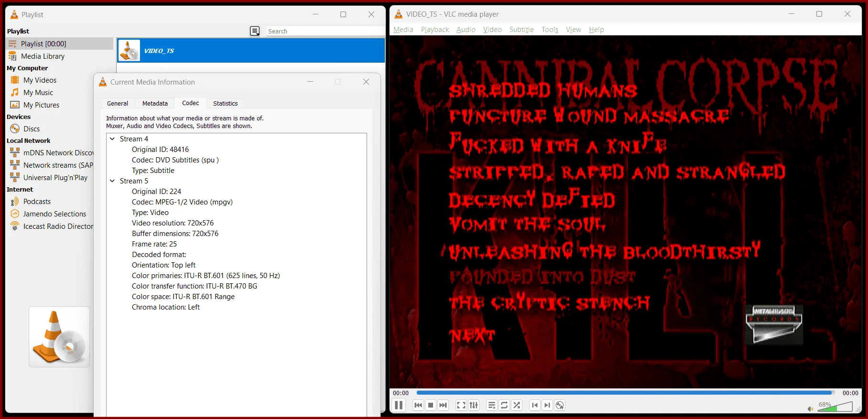Select 'Codec: DVD Subtitles (spu )' row
This screenshot has height=419, width=868.
[x=175, y=160]
